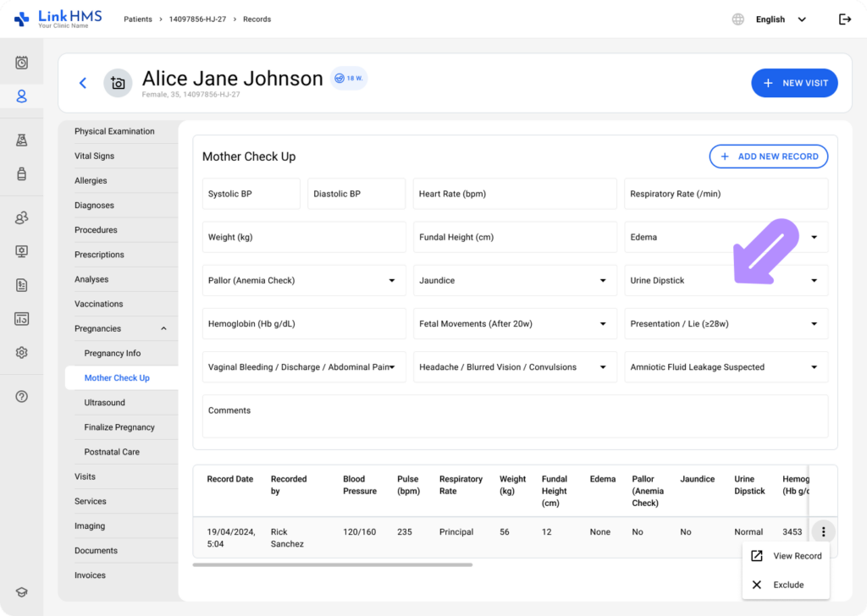Collapse the Pregnancies menu section
867x616 pixels.
click(x=163, y=328)
